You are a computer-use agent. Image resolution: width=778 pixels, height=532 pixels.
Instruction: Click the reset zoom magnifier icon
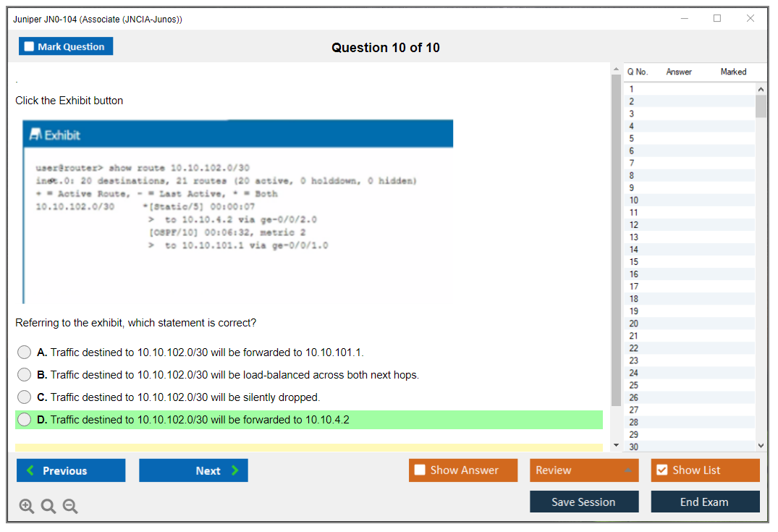tap(48, 507)
